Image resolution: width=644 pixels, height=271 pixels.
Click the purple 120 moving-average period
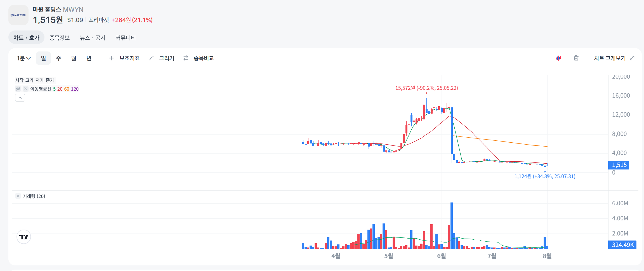coord(75,89)
